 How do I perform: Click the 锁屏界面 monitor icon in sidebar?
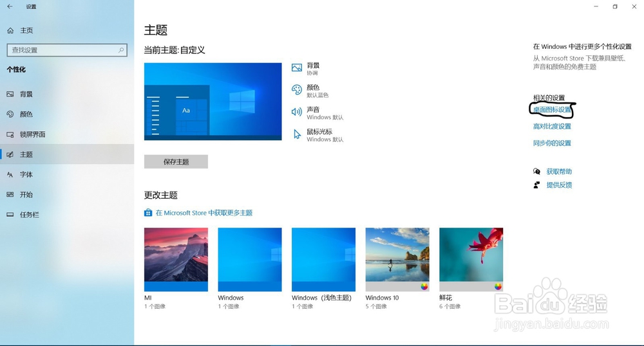[x=10, y=134]
